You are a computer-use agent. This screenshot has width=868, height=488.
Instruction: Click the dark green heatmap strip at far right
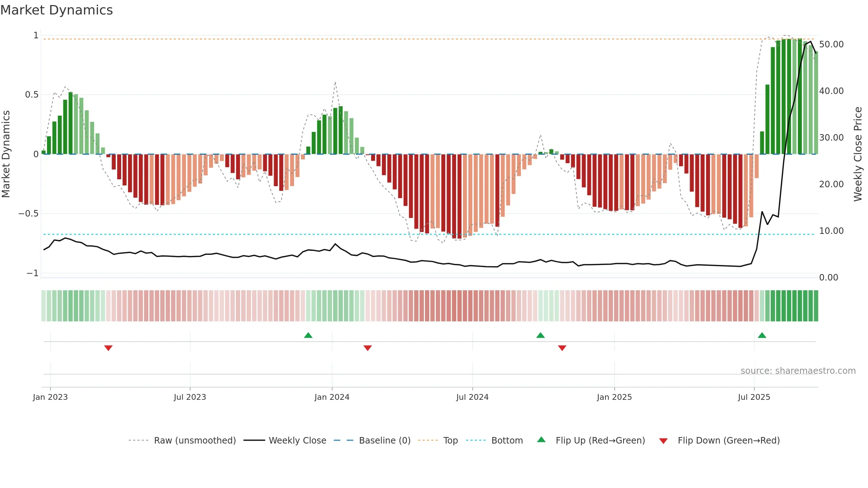coord(816,306)
